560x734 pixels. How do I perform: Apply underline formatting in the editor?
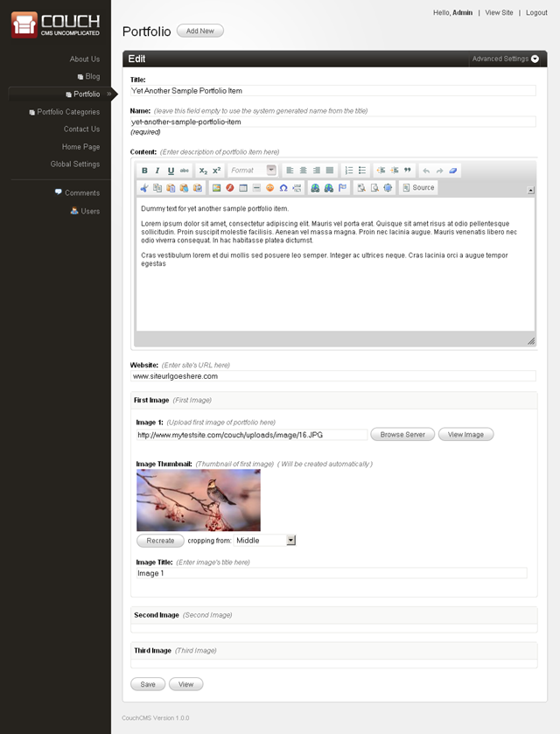point(171,171)
